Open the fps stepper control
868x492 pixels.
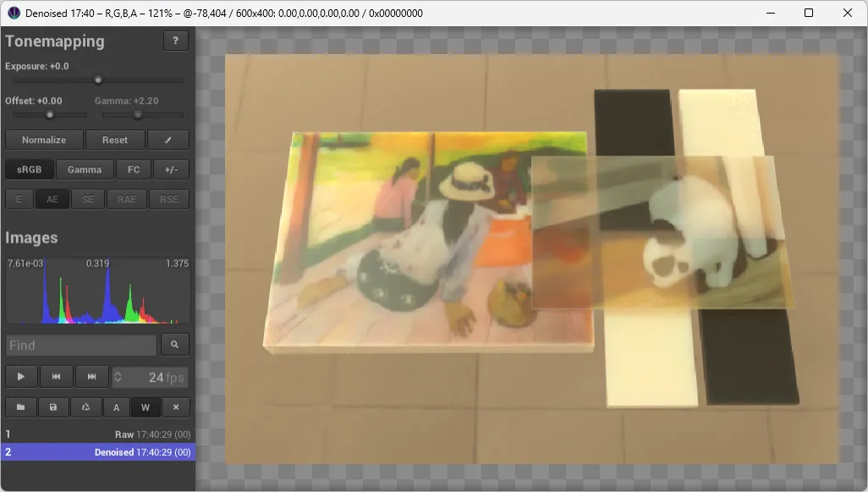click(x=119, y=376)
